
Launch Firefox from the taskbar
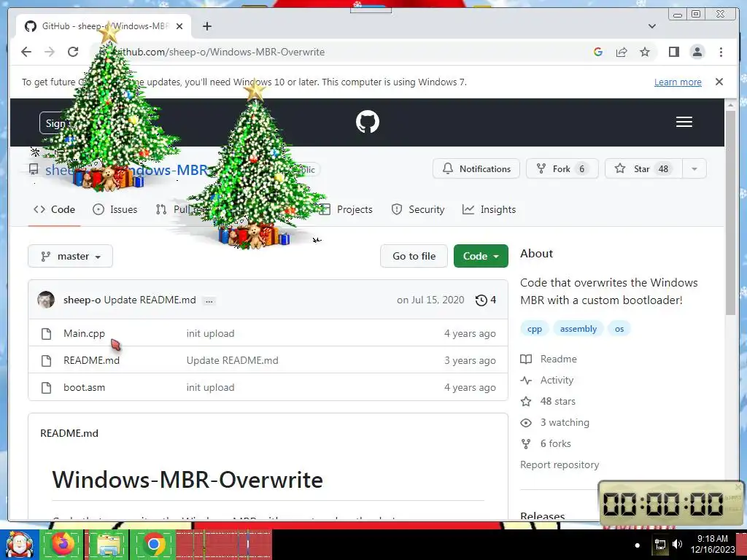[x=63, y=544]
